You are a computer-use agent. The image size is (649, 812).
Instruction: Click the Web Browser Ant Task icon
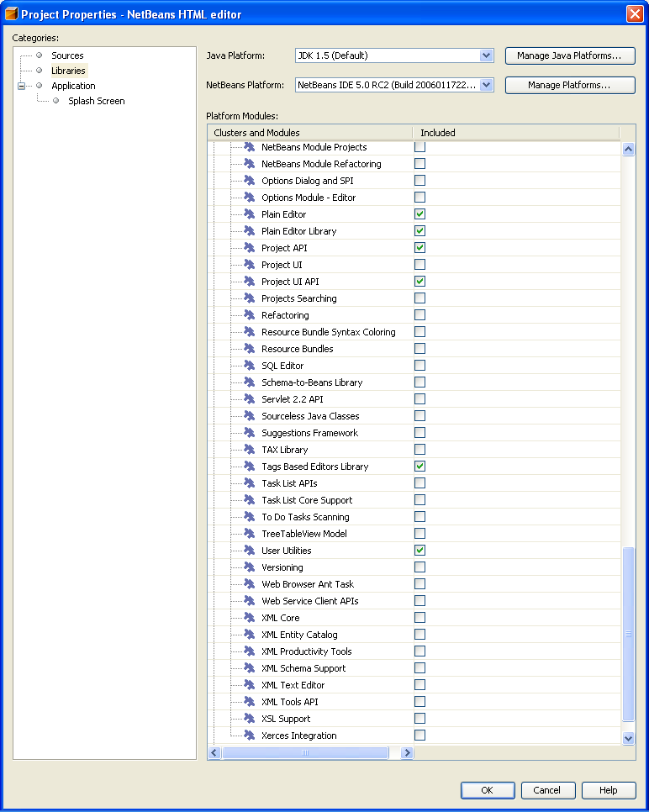point(250,584)
